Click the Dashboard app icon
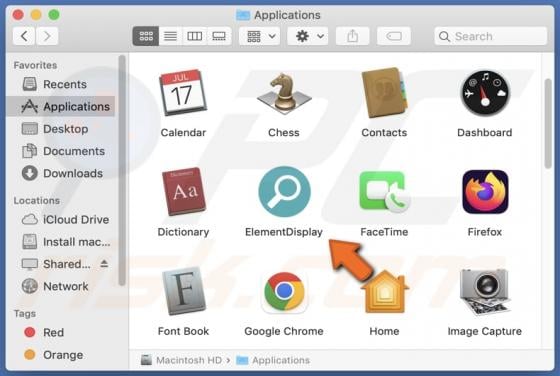The height and width of the screenshot is (376, 560). tap(485, 93)
